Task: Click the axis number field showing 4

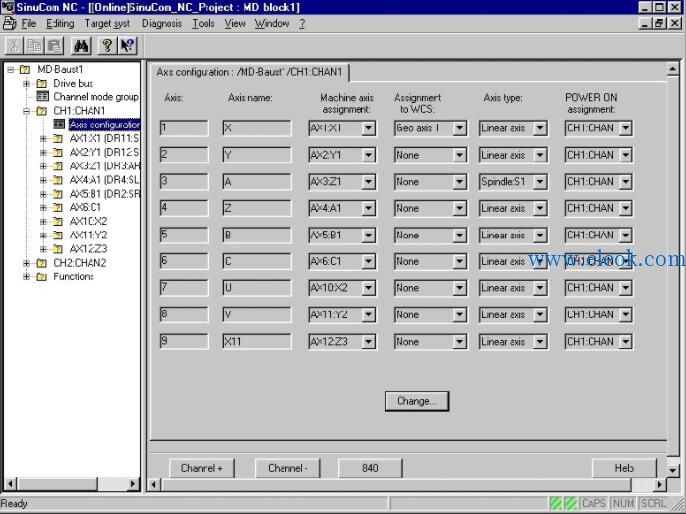Action: click(x=184, y=208)
